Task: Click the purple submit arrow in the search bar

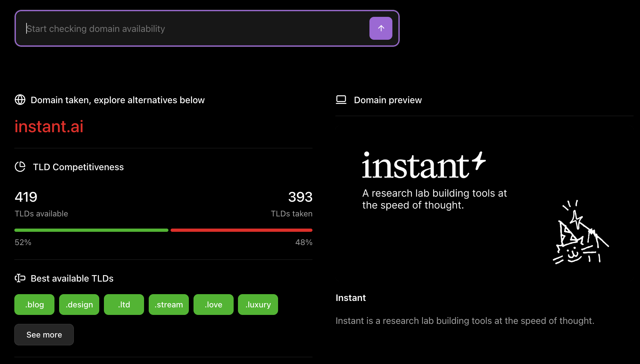Action: pyautogui.click(x=381, y=28)
